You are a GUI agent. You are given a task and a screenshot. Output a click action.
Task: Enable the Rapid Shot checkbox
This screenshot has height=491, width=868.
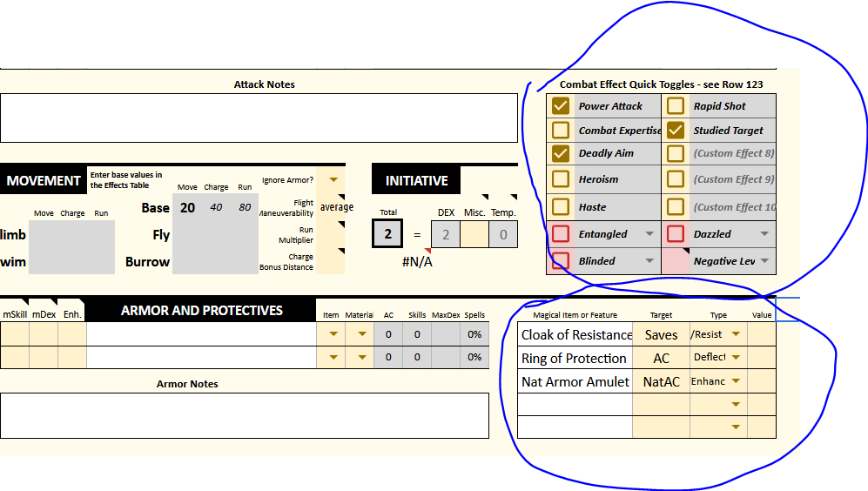click(676, 105)
